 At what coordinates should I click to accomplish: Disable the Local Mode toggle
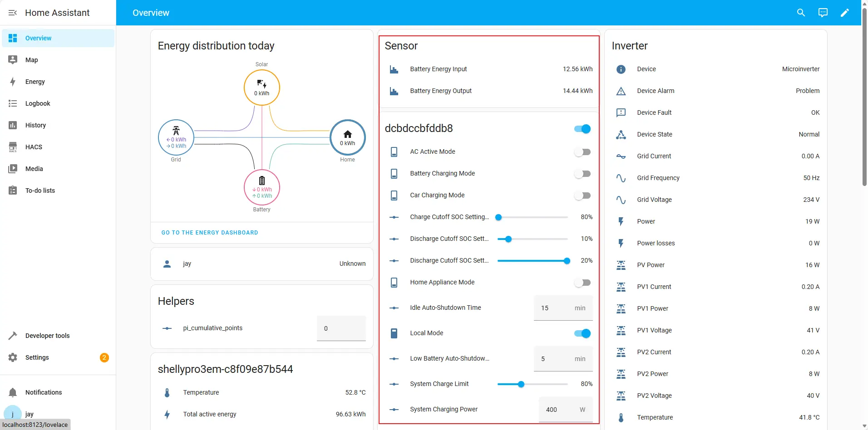point(582,333)
